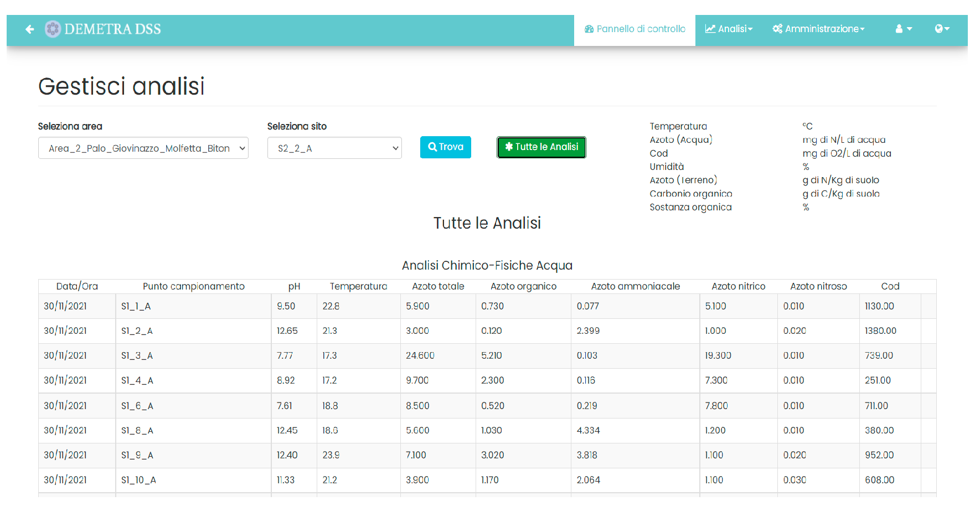Open the Pannello di controllo tab
This screenshot has height=506, width=980.
click(x=635, y=29)
